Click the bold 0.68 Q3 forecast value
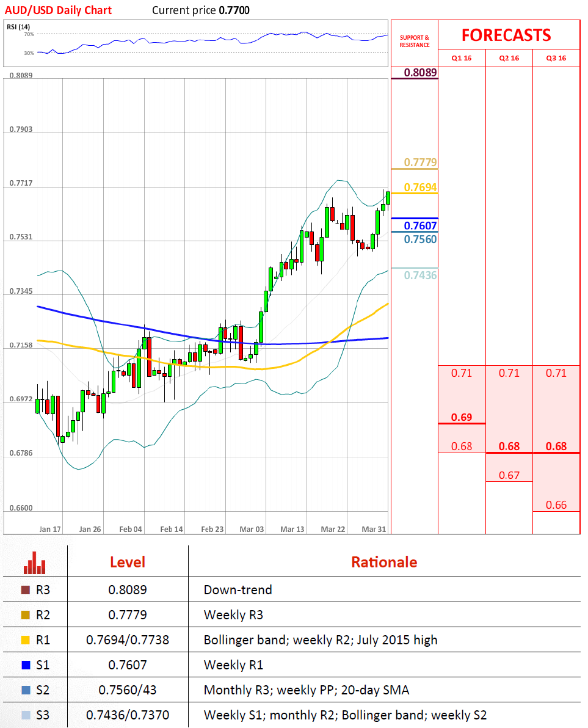The width and height of the screenshot is (588, 728). click(556, 446)
